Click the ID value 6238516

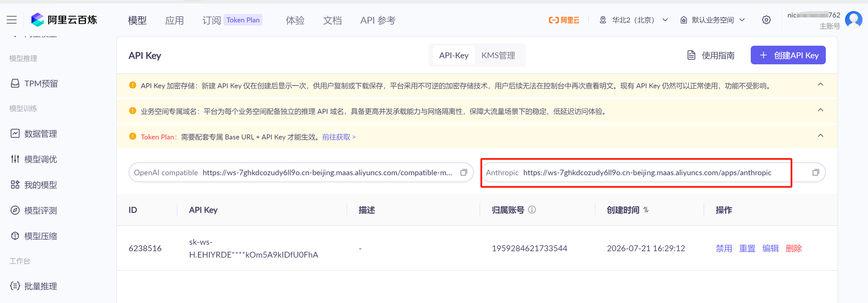pyautogui.click(x=145, y=248)
